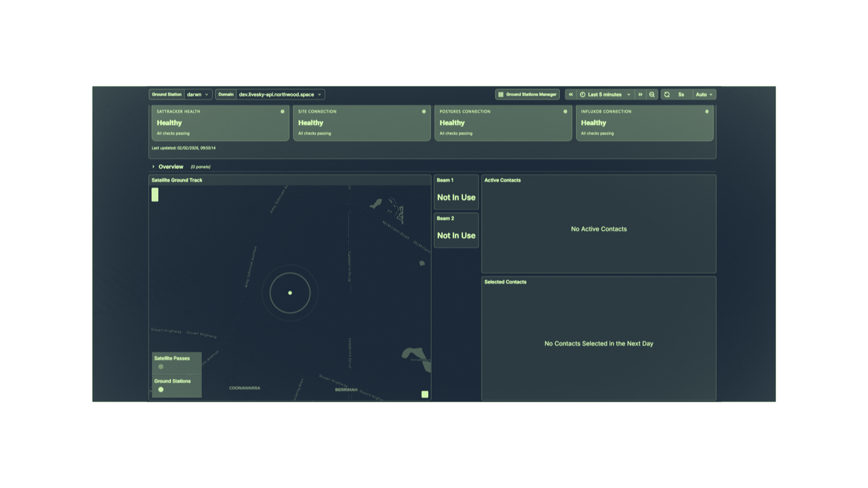Click the zoom out time range magnifier
The image size is (868, 488).
[652, 95]
